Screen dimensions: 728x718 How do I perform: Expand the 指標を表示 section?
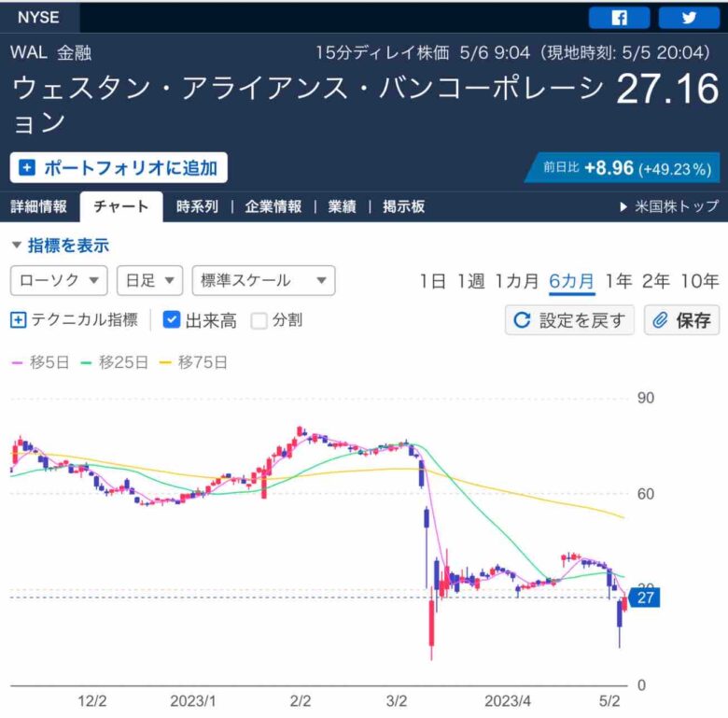pos(61,246)
